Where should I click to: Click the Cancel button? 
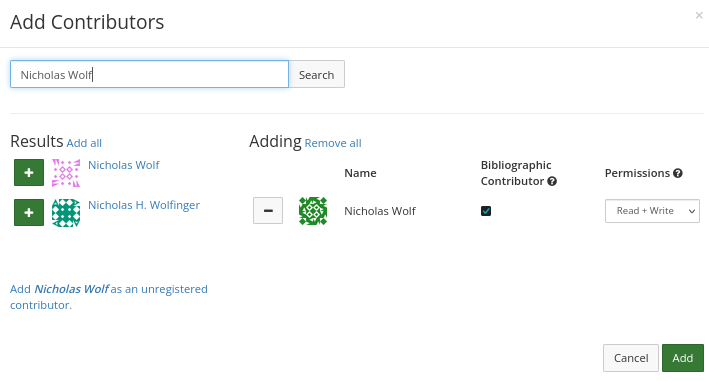coord(631,358)
